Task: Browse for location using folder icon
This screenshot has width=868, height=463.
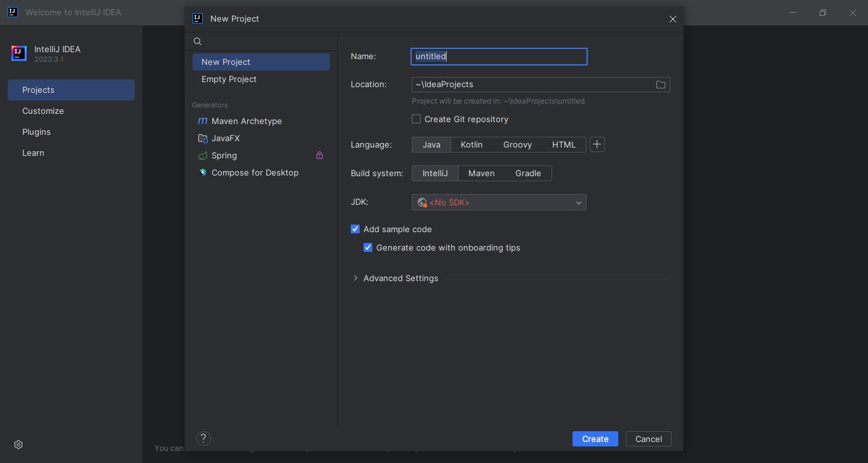Action: pos(661,85)
